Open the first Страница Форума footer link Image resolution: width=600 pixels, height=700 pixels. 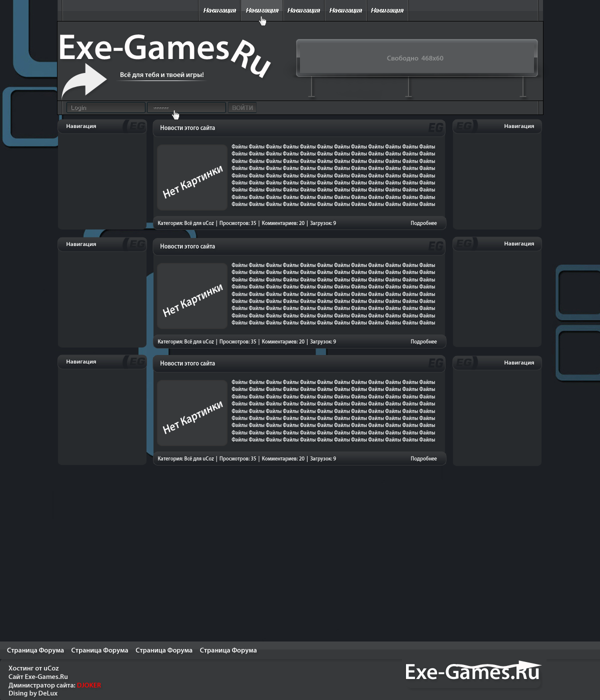[x=35, y=650]
